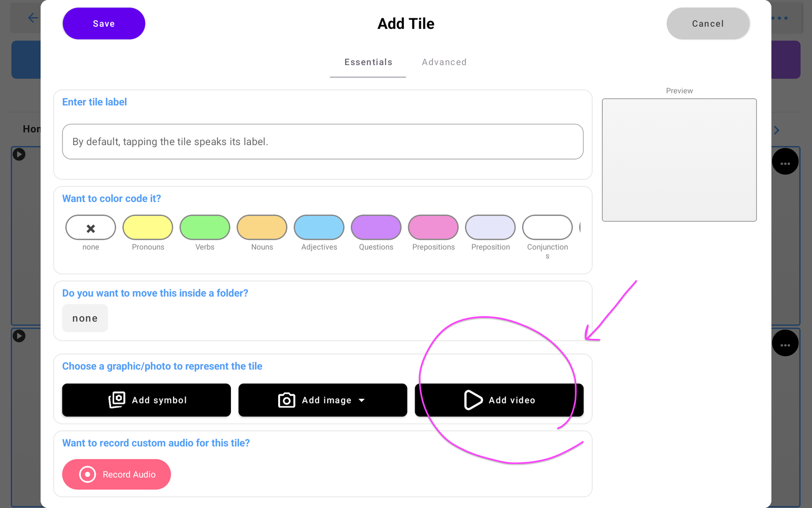Open the Advanced tab

tap(444, 62)
